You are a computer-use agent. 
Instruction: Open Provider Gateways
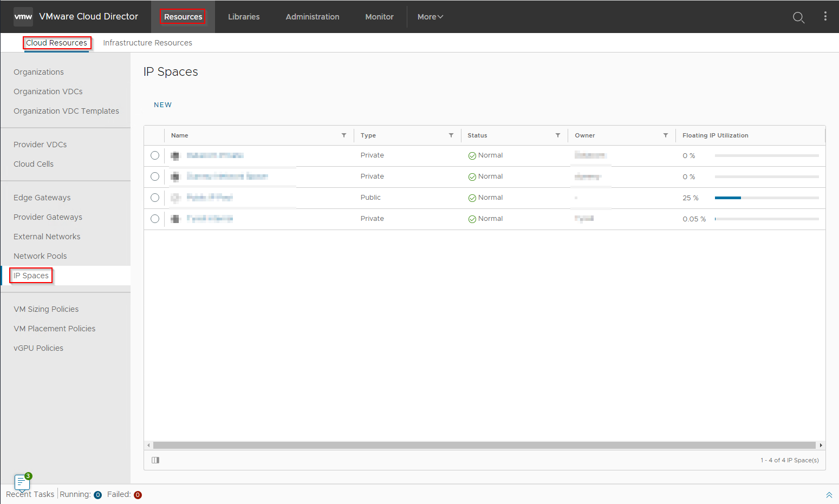[48, 217]
